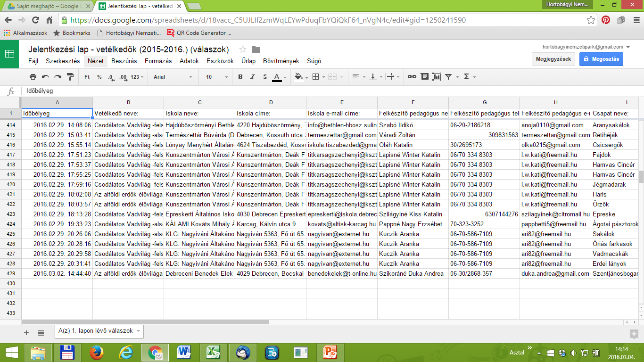644x362 pixels.
Task: Star this spreadsheet document
Action: pyautogui.click(x=243, y=49)
